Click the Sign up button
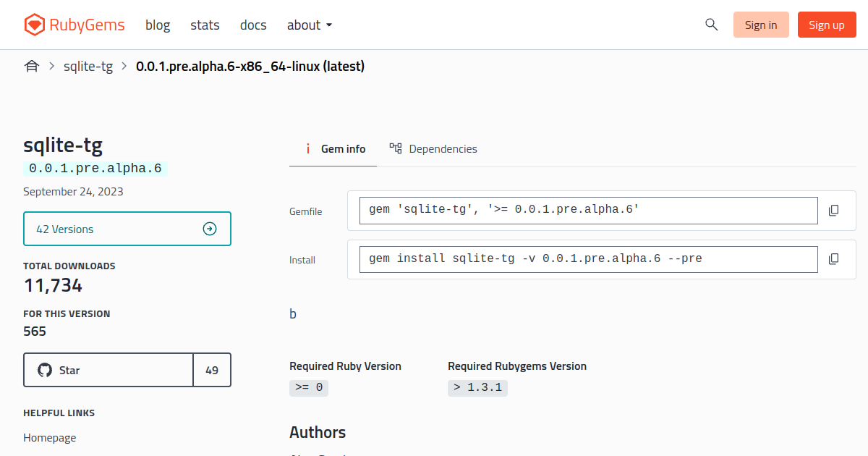This screenshot has height=456, width=868. 827,25
